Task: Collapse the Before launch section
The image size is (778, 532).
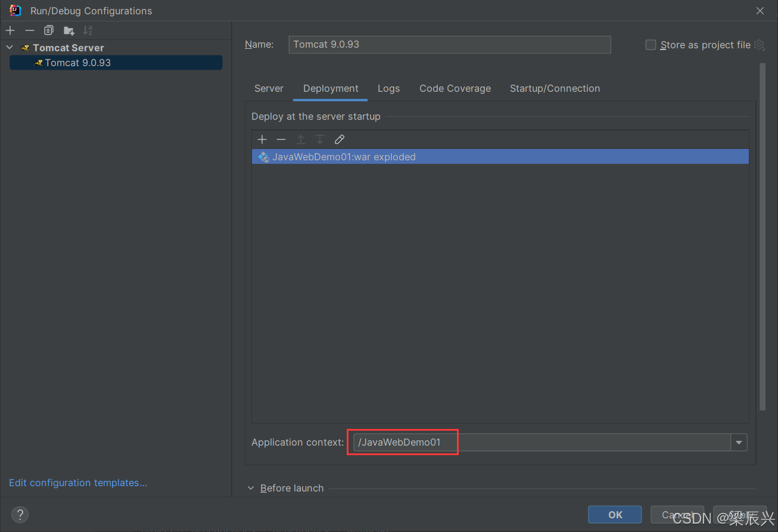Action: [x=251, y=488]
